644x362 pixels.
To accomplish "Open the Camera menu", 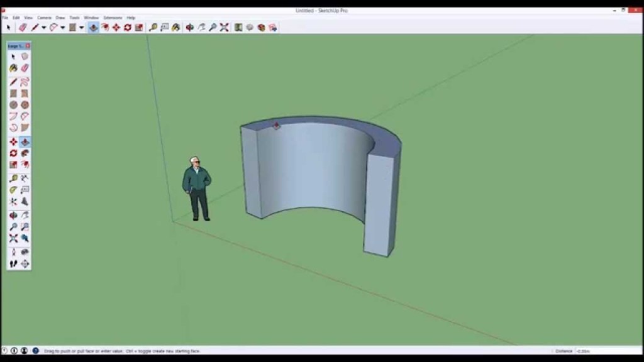I will [x=44, y=18].
